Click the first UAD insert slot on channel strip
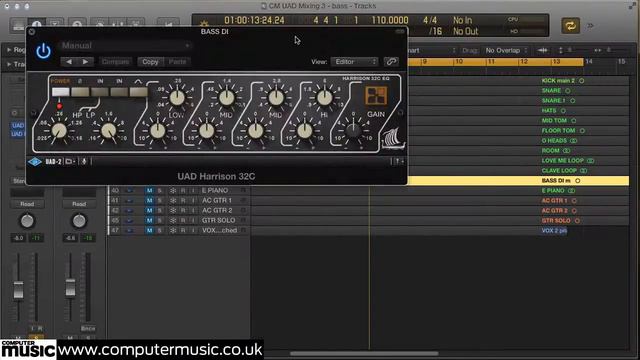Screen dimensions: 640x360 pos(18,126)
